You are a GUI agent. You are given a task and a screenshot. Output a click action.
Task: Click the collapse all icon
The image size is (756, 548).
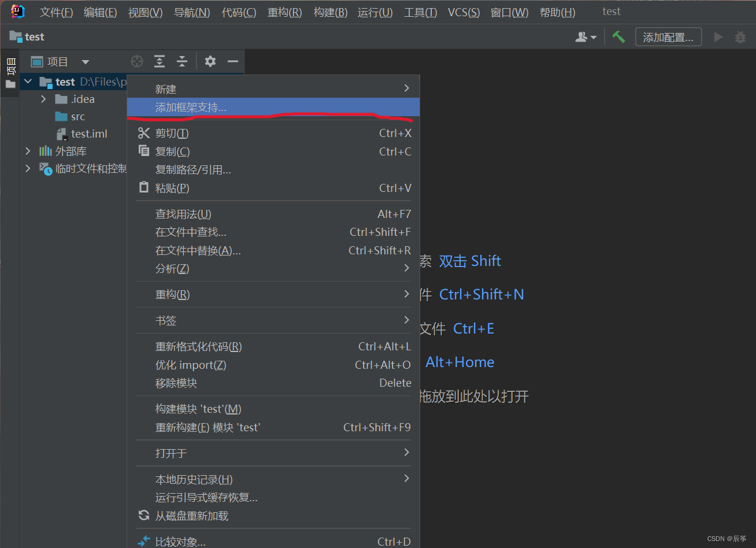coord(182,61)
